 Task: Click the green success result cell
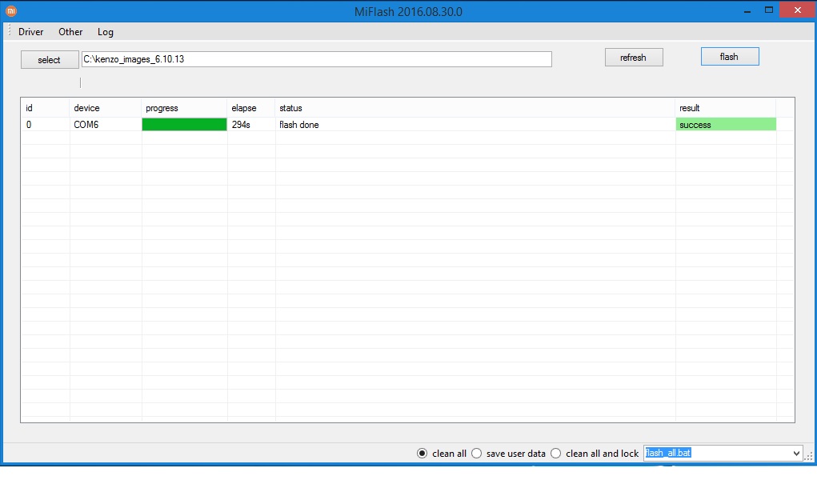(x=726, y=125)
